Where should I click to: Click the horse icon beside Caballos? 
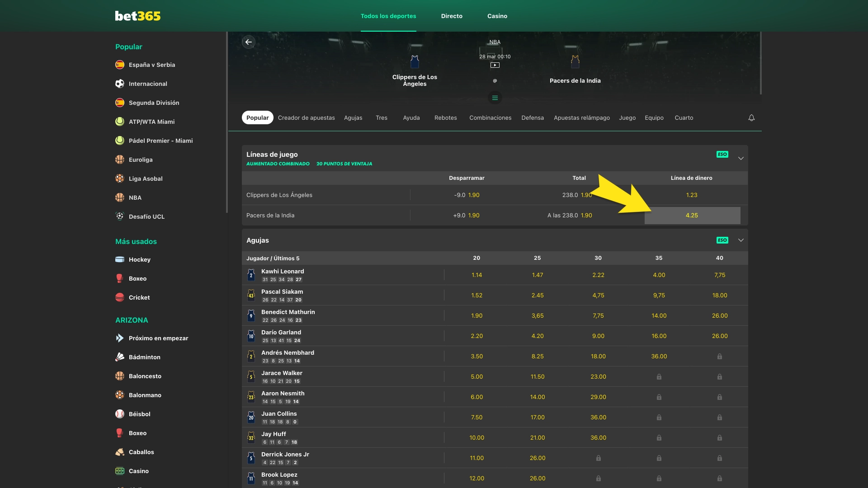click(120, 452)
